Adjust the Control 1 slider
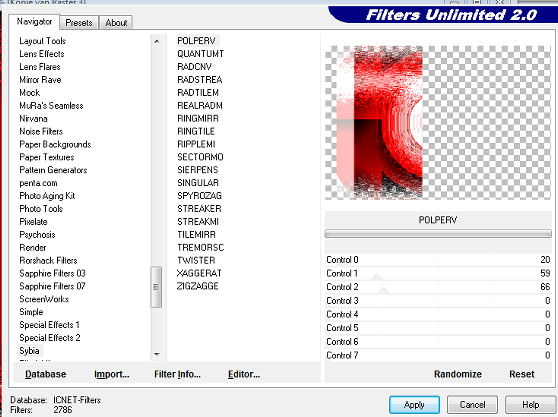This screenshot has width=558, height=417. pyautogui.click(x=438, y=274)
